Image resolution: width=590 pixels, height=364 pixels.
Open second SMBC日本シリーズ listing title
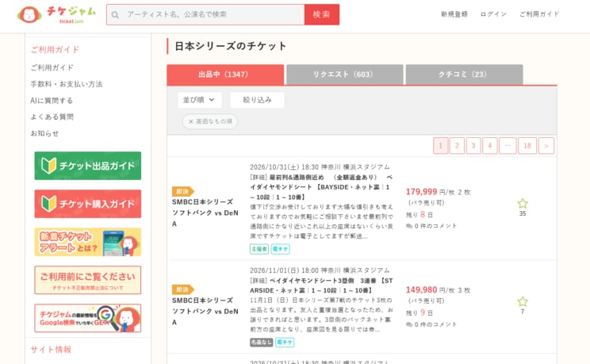coord(205,312)
